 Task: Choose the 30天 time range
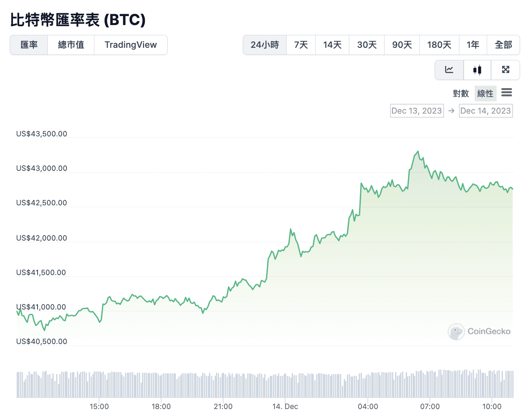point(367,45)
